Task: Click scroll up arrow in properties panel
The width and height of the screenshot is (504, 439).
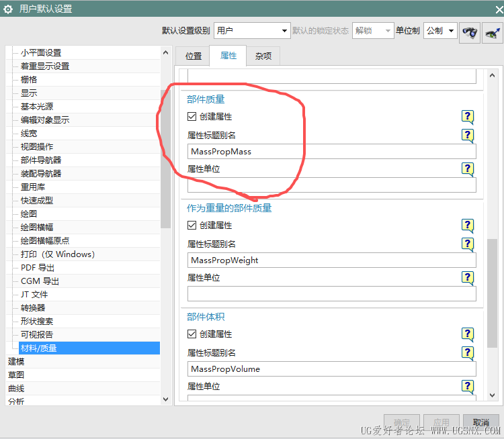Action: [492, 75]
